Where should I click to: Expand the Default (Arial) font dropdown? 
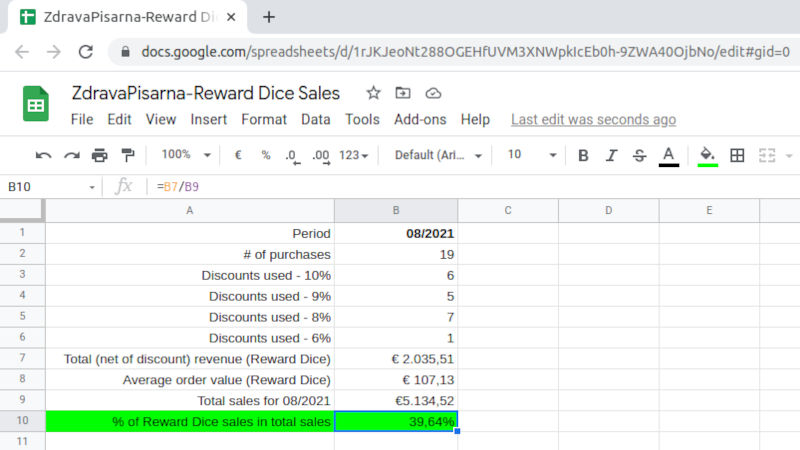coord(438,155)
